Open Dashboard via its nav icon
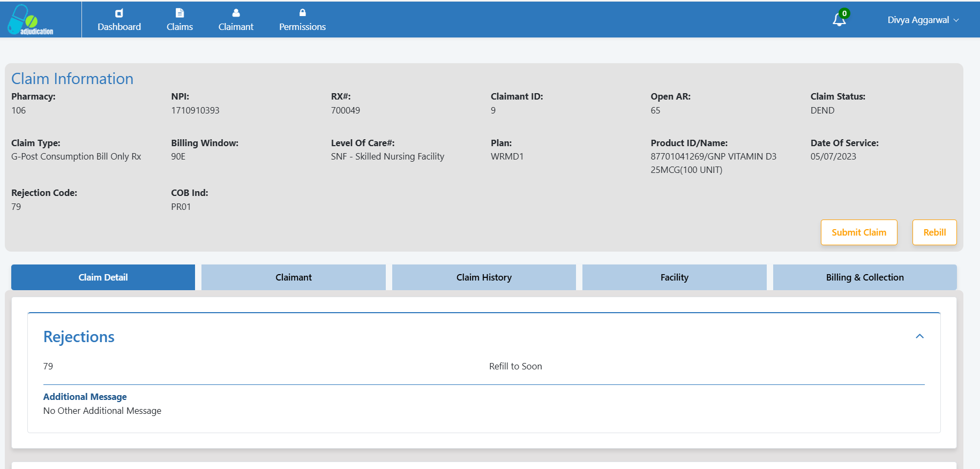The width and height of the screenshot is (980, 469). [x=119, y=13]
